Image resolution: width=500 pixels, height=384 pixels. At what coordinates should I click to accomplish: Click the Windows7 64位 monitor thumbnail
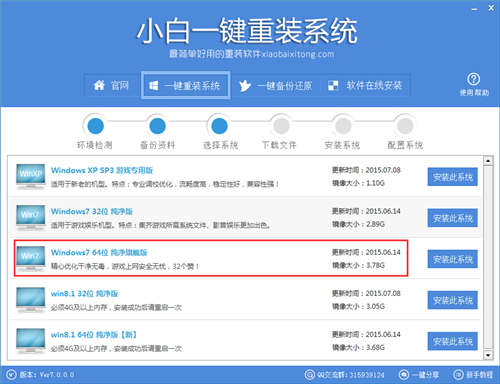pyautogui.click(x=31, y=259)
